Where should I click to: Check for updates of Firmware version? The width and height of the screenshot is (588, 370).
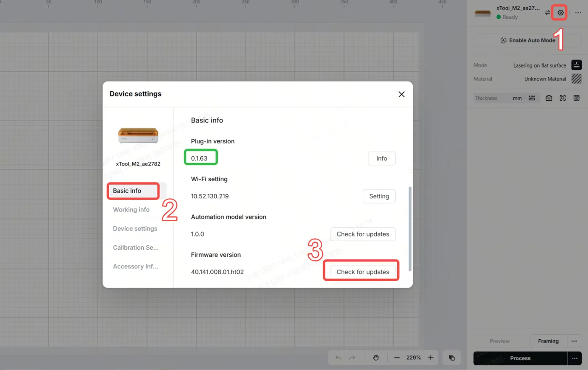363,272
